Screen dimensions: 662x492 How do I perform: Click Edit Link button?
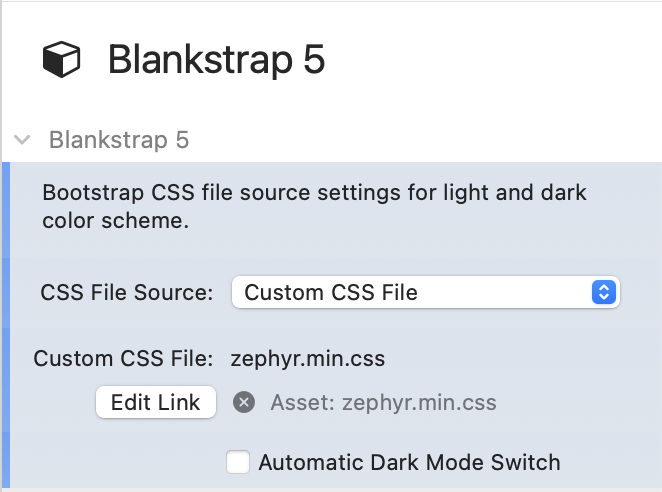pos(156,402)
